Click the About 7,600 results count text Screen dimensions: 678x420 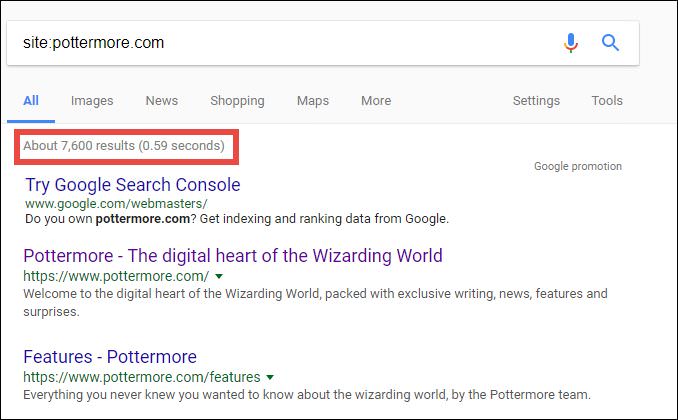click(x=124, y=146)
